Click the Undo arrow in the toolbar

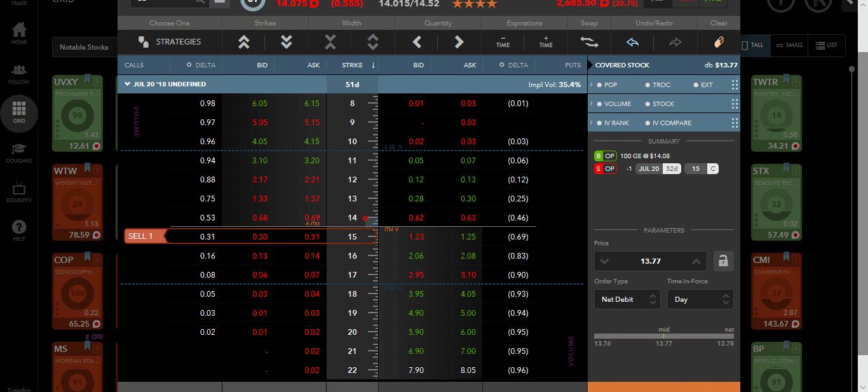632,42
